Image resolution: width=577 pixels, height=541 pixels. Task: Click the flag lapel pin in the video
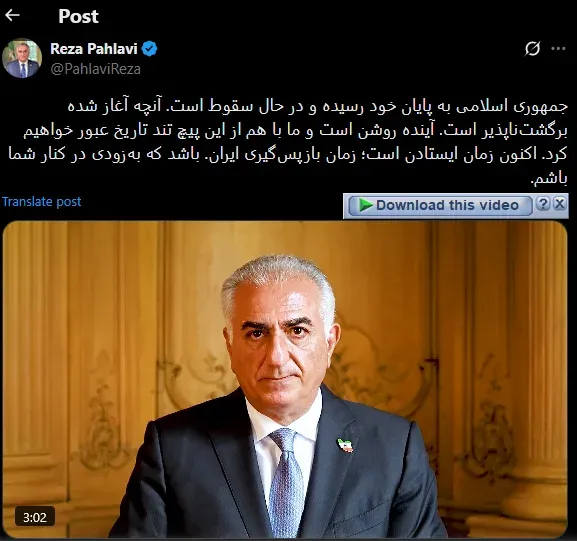(x=346, y=445)
